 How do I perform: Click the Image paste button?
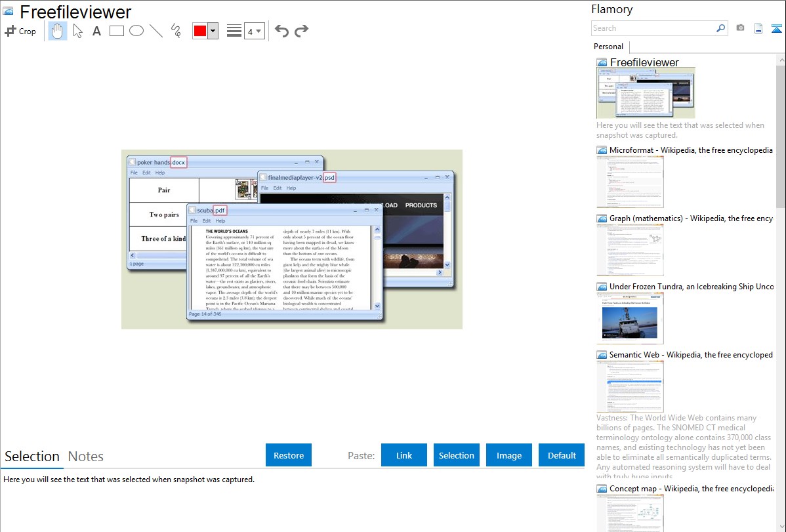pyautogui.click(x=509, y=455)
